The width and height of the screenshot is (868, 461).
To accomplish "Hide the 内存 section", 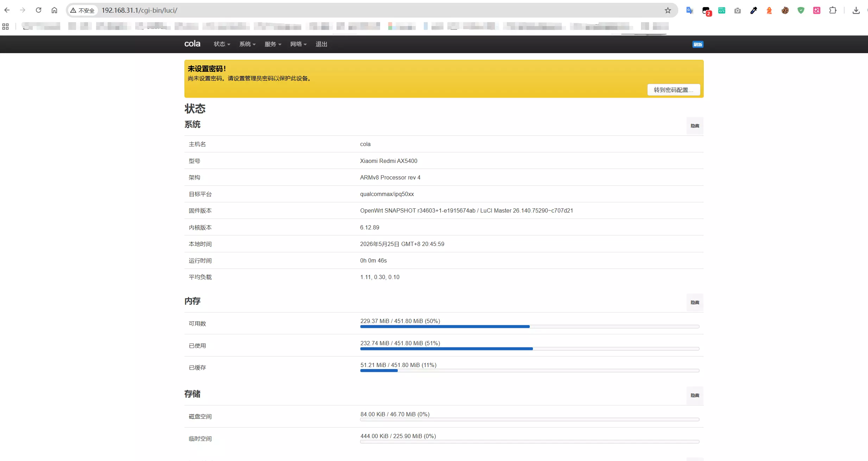I will (695, 302).
